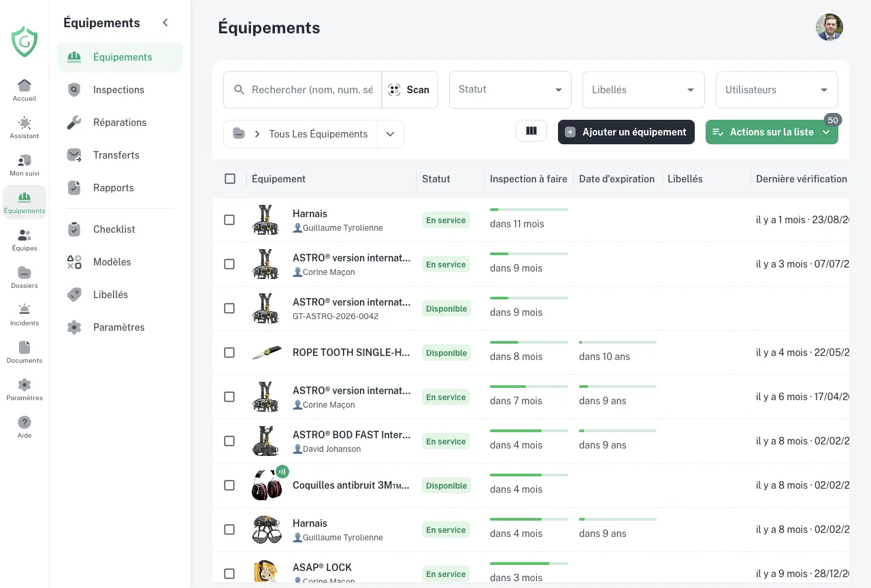Click the ASAP LOCK equipment name
Screen dimensions: 871x588
coord(322,568)
